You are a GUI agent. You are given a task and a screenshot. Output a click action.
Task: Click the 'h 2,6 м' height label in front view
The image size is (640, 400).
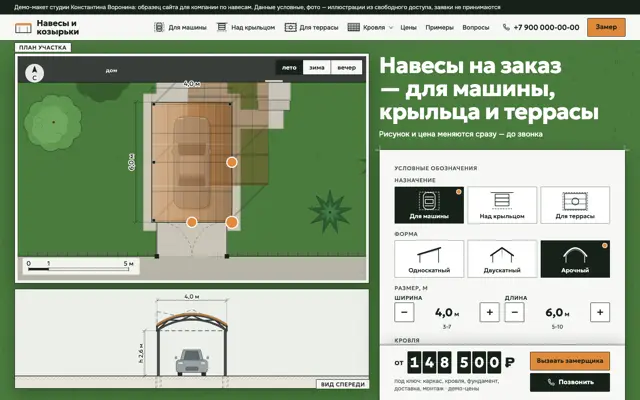pyautogui.click(x=141, y=353)
